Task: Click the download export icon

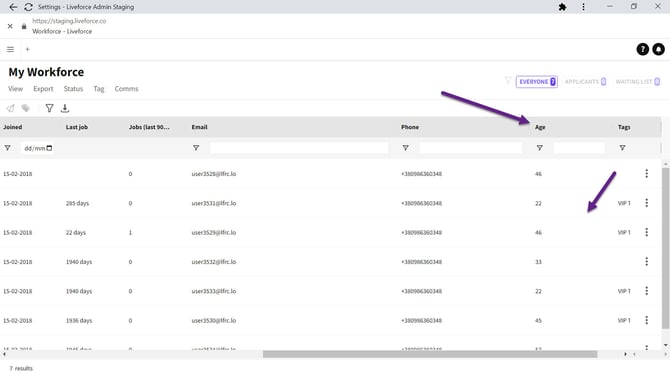Action: pyautogui.click(x=65, y=108)
